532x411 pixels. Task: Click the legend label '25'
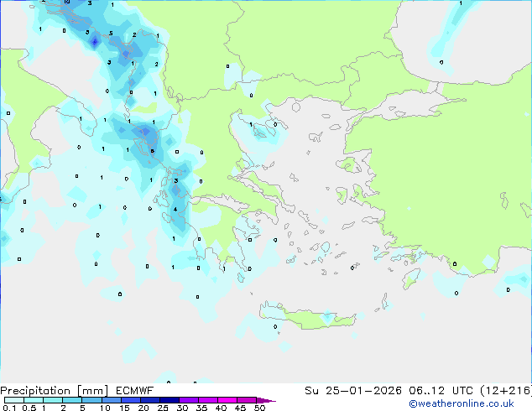click(x=163, y=408)
